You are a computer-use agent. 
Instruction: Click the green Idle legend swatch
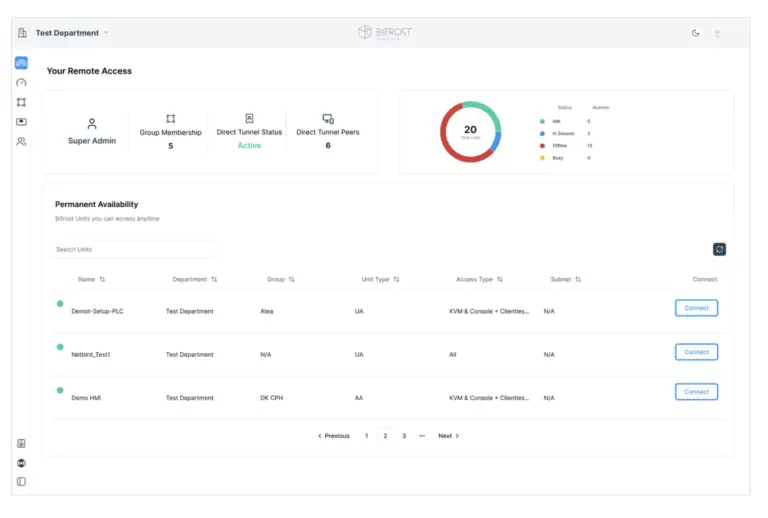[542, 121]
